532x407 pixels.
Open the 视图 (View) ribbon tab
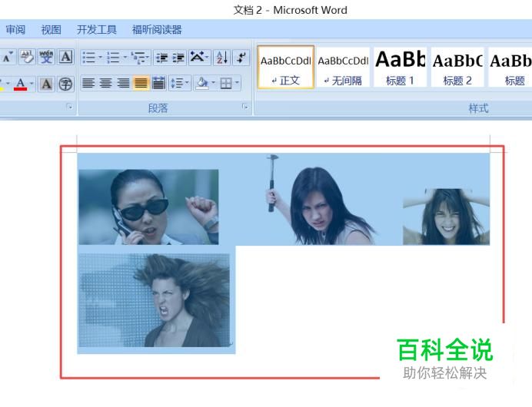point(51,30)
